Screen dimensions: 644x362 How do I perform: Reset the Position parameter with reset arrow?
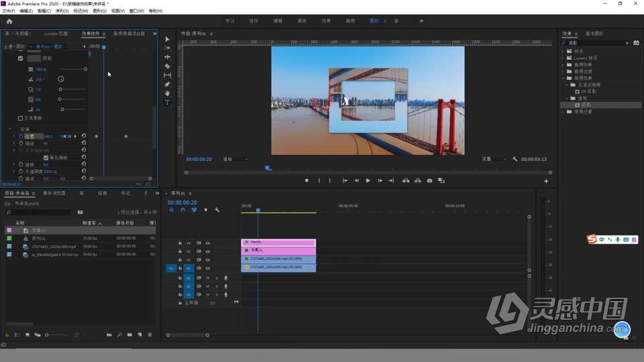click(84, 136)
